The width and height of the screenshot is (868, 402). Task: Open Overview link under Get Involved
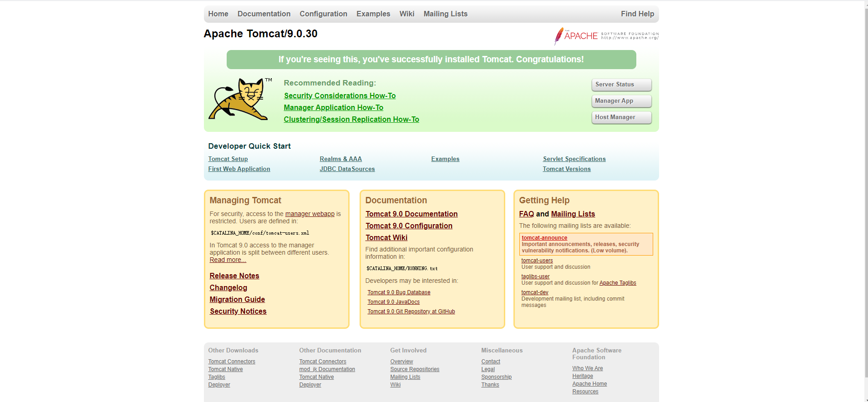pos(401,362)
